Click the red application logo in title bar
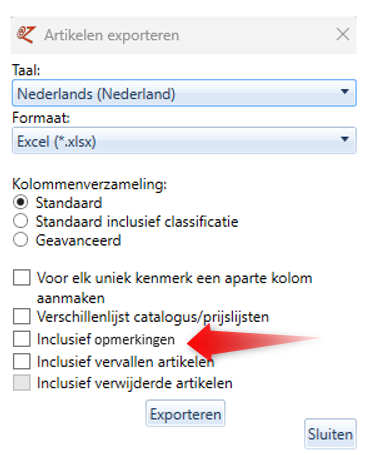 click(26, 35)
